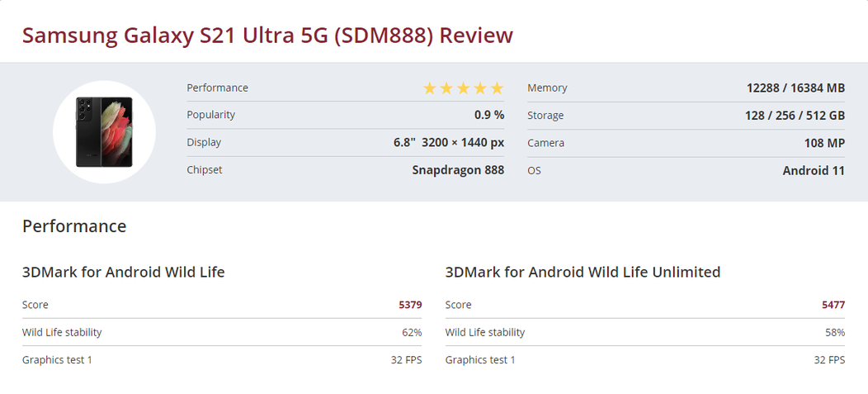Click the Galaxy S21 Ultra phone thumbnail

(x=104, y=132)
